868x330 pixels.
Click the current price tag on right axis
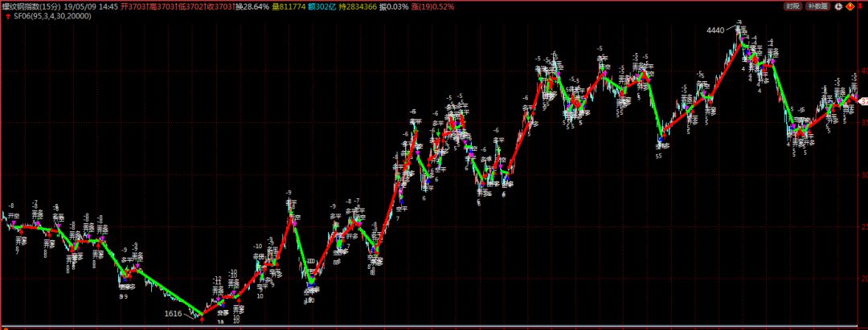[x=863, y=102]
